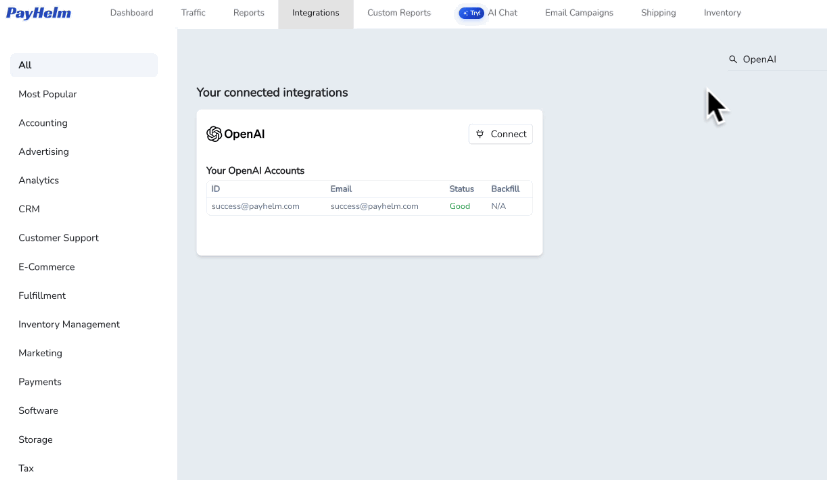This screenshot has width=827, height=480.
Task: Click the Email column header
Action: pyautogui.click(x=341, y=189)
